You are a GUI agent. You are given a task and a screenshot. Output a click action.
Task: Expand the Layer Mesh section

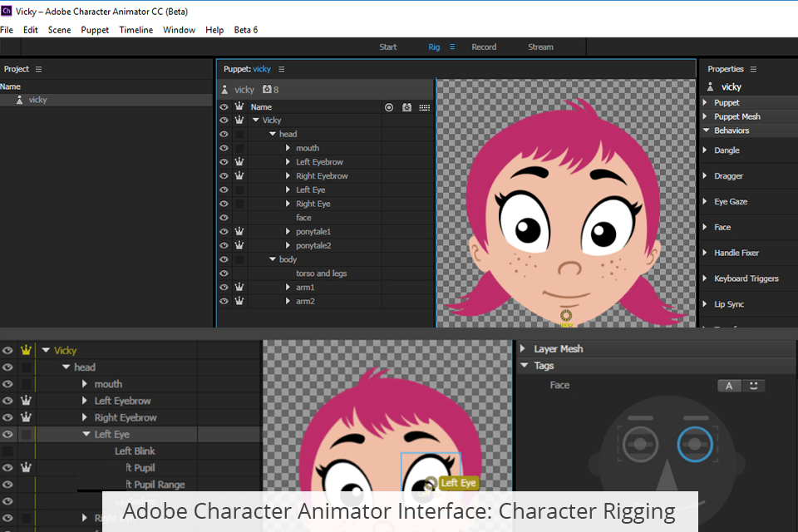[523, 349]
